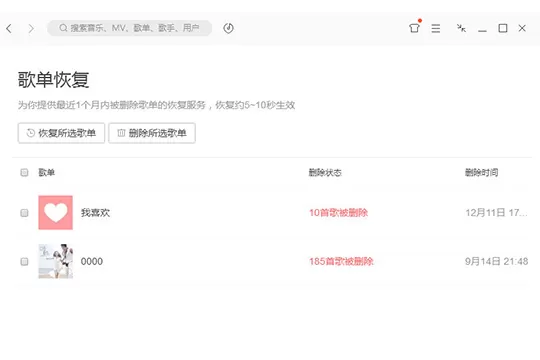The image size is (540, 360).
Task: Minimize the window
Action: [482, 31]
